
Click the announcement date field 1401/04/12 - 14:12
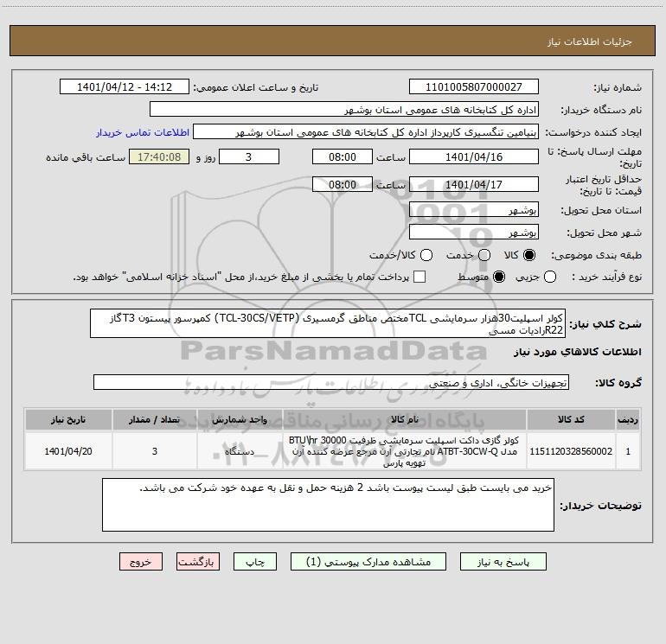125,87
